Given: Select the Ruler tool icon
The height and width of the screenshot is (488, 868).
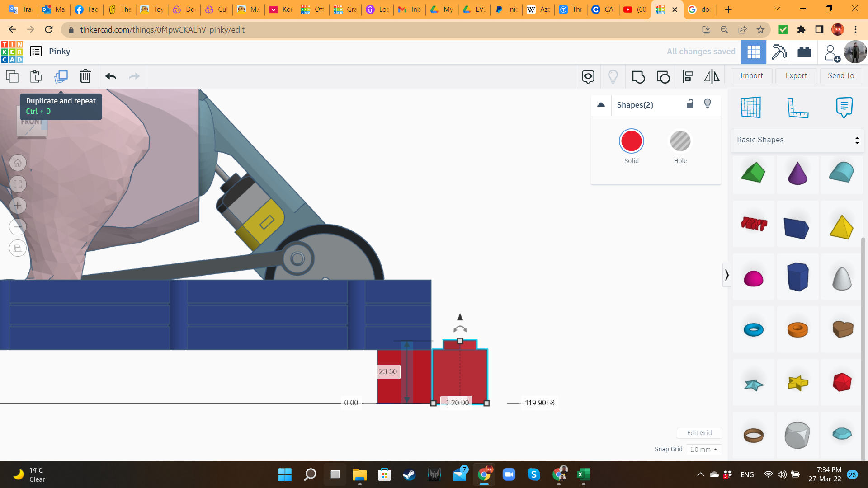Looking at the screenshot, I should point(797,108).
